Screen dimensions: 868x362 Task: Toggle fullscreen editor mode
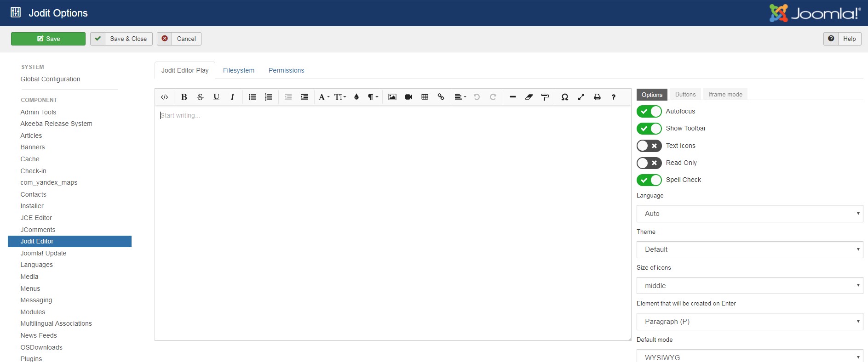(581, 97)
